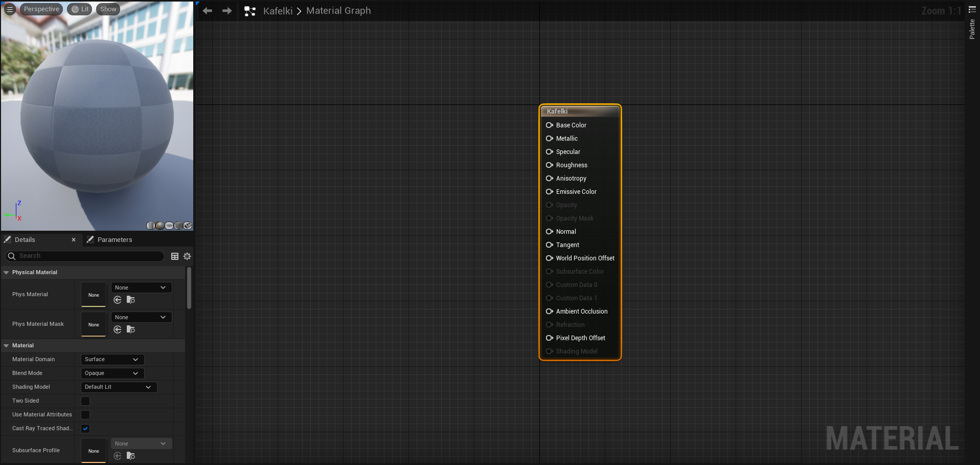The width and height of the screenshot is (980, 465).
Task: Click the view options table icon next to search
Action: [175, 256]
